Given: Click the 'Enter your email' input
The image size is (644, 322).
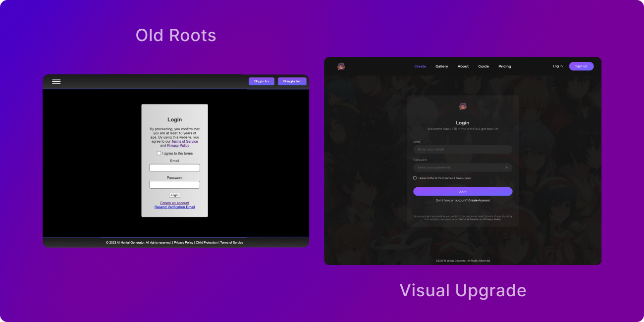Looking at the screenshot, I should [x=463, y=149].
